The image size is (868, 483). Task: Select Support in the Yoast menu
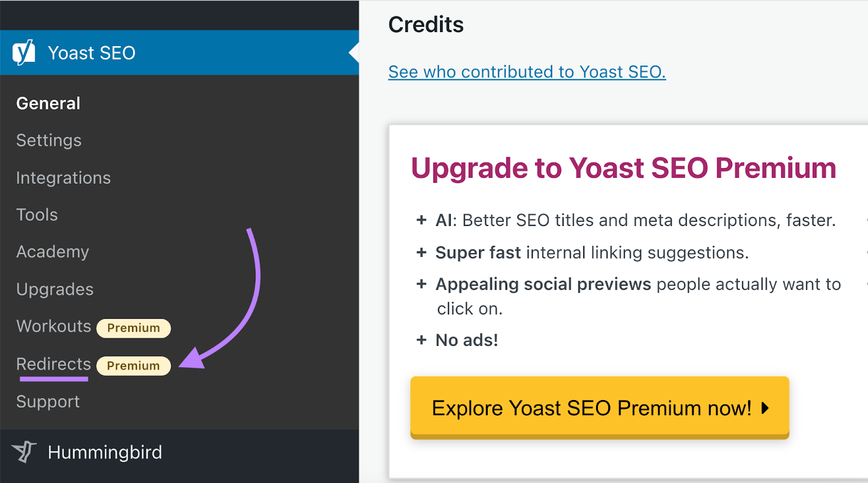point(48,401)
